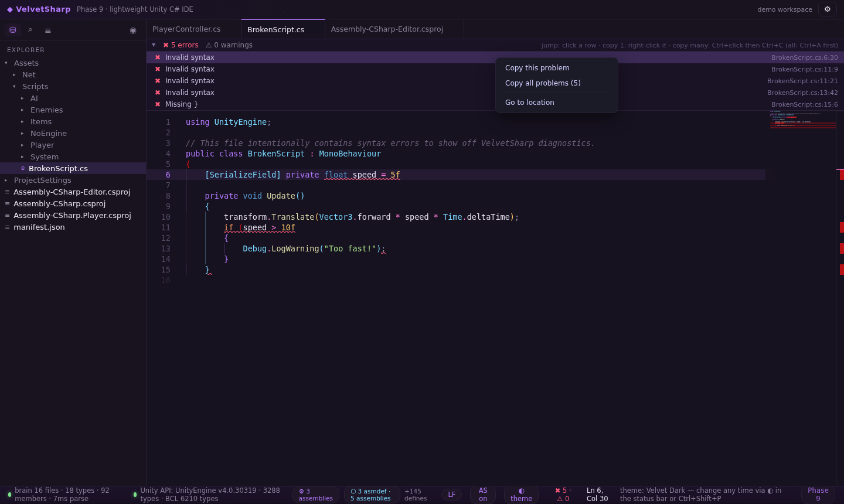This screenshot has height=504, width=844.
Task: Open the search magnifier icon in sidebar
Action: pos(30,30)
